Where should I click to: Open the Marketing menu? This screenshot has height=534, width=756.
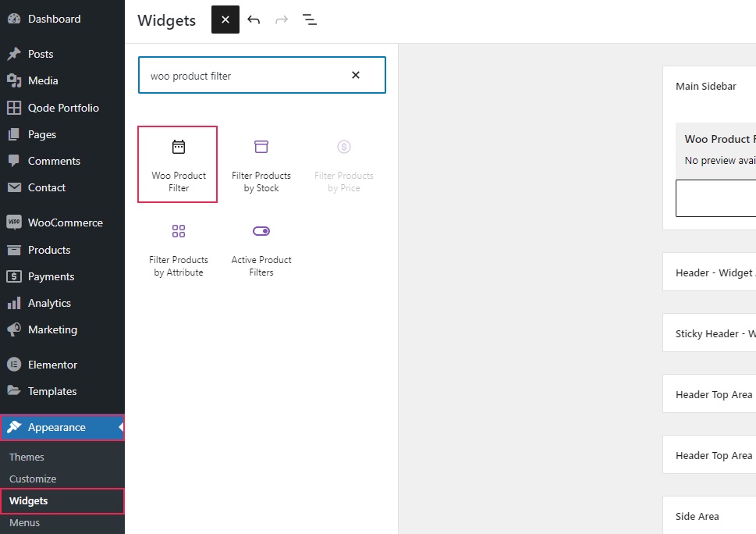(x=62, y=329)
